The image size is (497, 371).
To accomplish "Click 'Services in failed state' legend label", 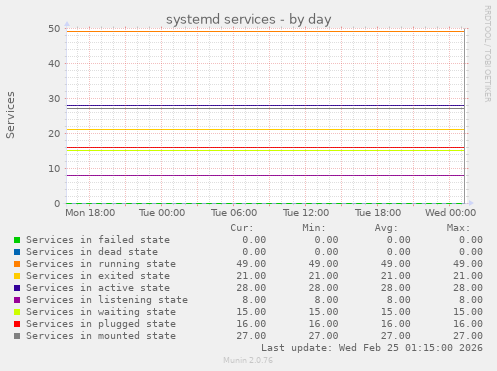I will pyautogui.click(x=98, y=240).
